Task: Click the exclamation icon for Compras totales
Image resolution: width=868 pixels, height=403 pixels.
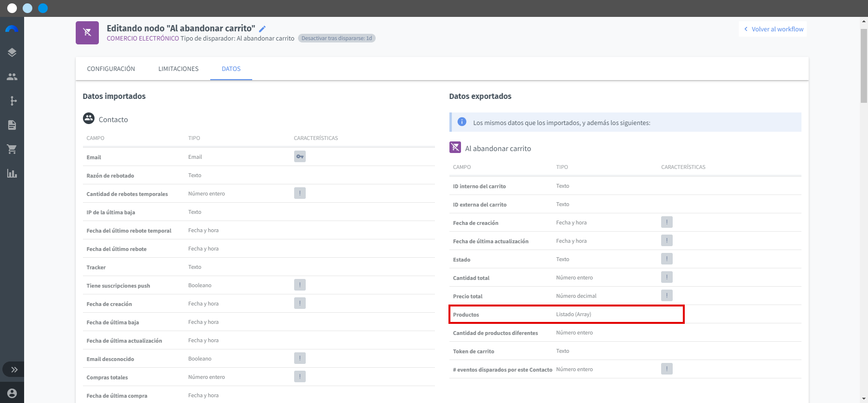Action: click(x=300, y=376)
